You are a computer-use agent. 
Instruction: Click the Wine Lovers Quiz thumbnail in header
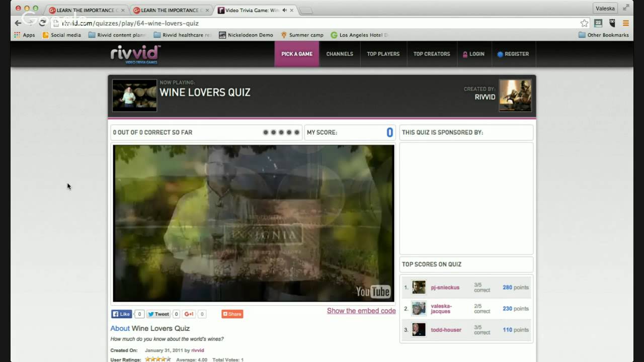134,96
